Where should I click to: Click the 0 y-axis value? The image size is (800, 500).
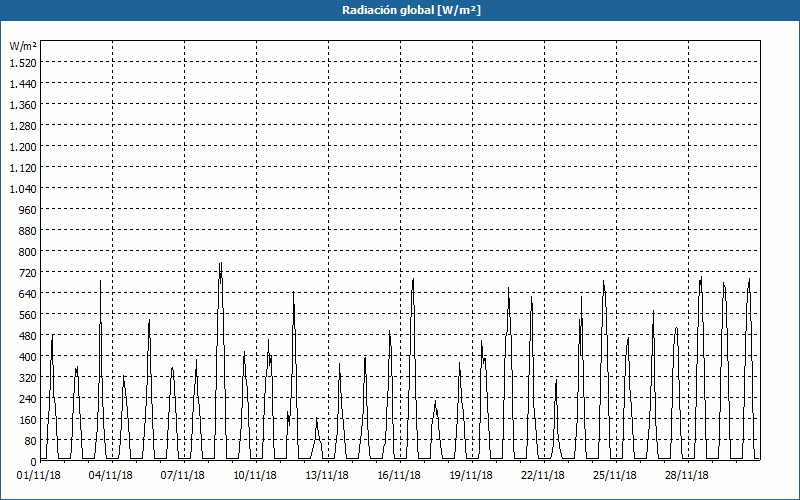pyautogui.click(x=34, y=462)
